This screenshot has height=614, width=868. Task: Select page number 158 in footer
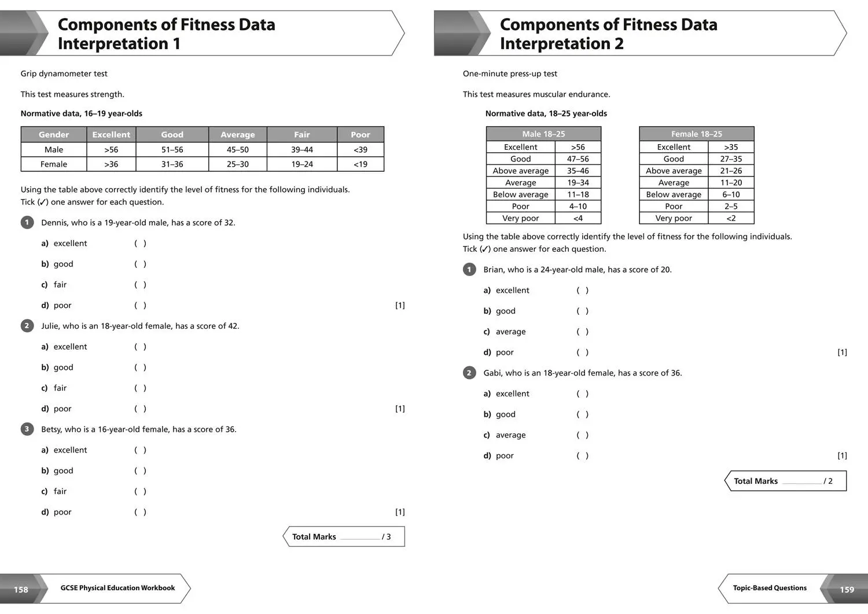[x=21, y=590]
